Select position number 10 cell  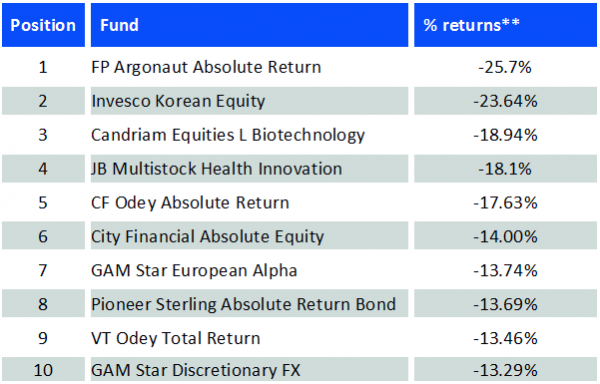click(43, 370)
